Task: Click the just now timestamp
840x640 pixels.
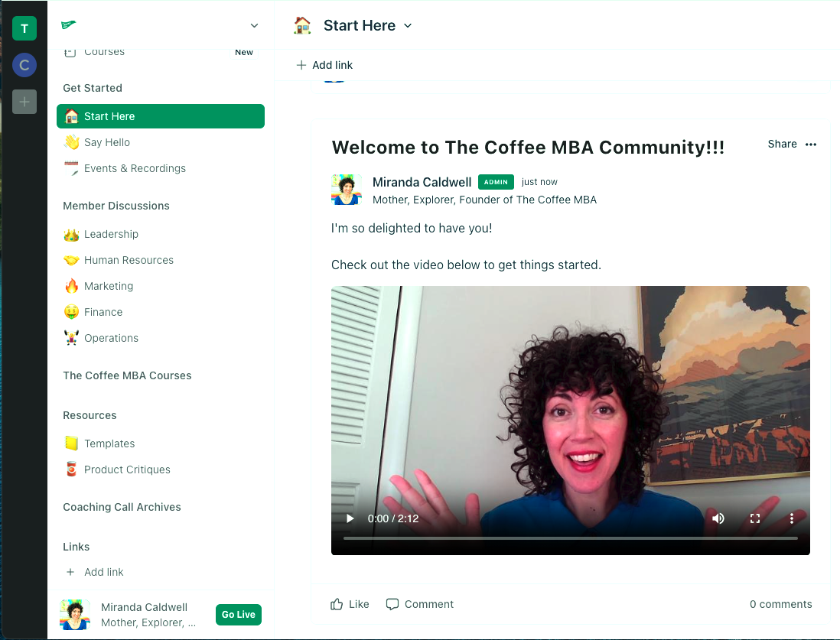Action: [x=539, y=182]
